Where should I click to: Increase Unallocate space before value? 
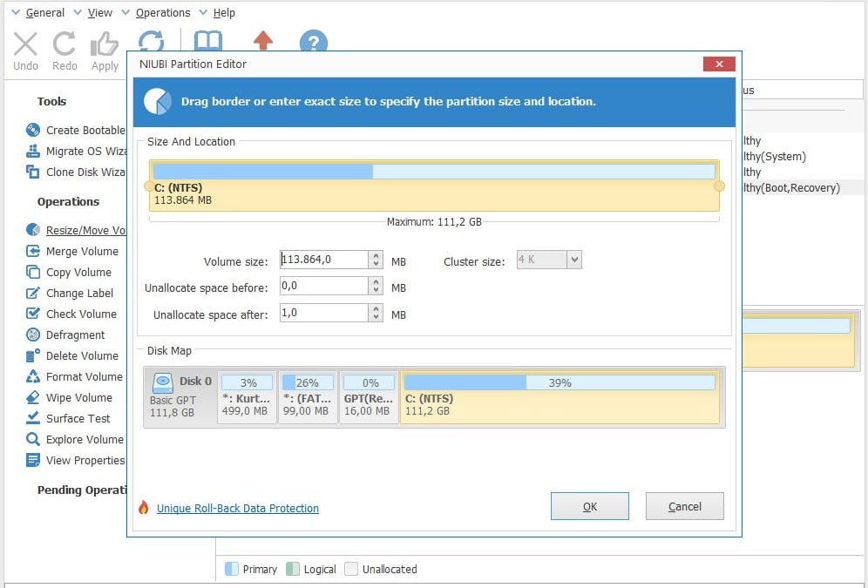tap(376, 282)
